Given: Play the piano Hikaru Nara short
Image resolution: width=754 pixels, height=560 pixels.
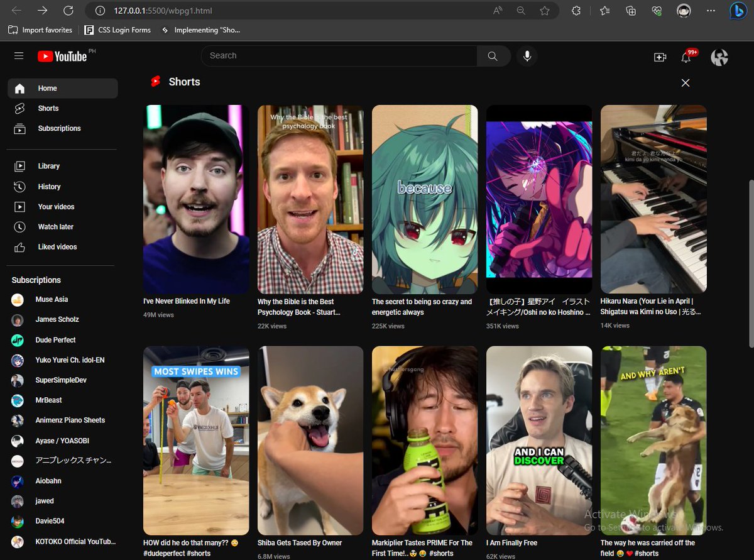Looking at the screenshot, I should (653, 199).
